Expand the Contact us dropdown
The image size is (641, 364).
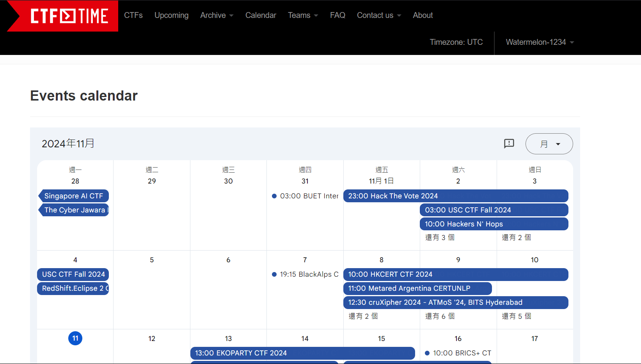pyautogui.click(x=379, y=15)
